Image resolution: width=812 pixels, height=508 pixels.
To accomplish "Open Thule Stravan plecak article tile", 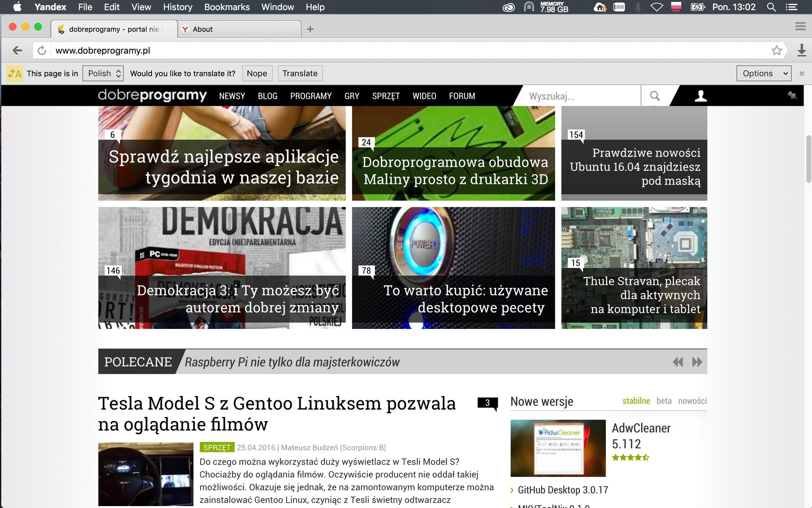I will tap(634, 268).
